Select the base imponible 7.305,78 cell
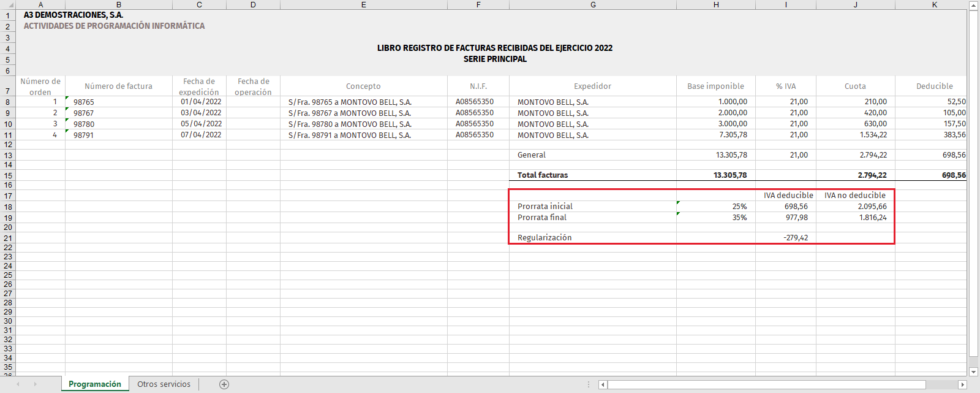Viewport: 980px width, 393px height. (716, 135)
